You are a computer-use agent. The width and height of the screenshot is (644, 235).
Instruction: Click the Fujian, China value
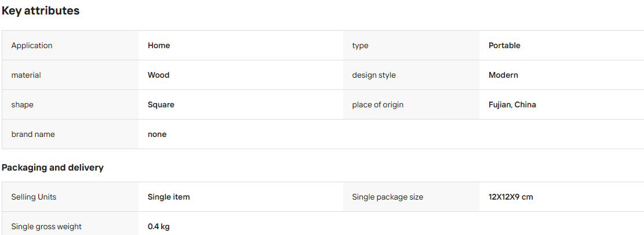click(x=512, y=105)
